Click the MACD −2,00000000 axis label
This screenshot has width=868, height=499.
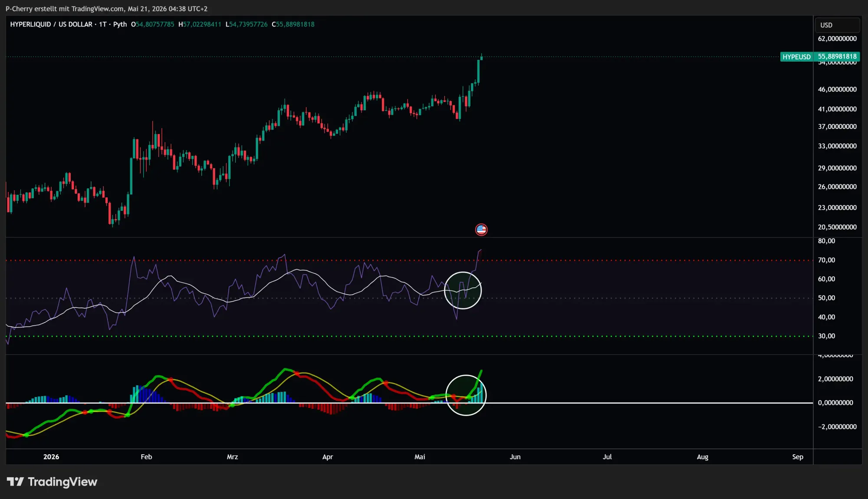pos(837,427)
